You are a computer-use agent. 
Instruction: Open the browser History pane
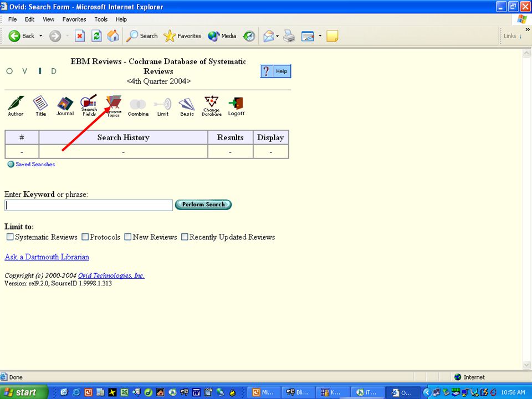pos(249,36)
